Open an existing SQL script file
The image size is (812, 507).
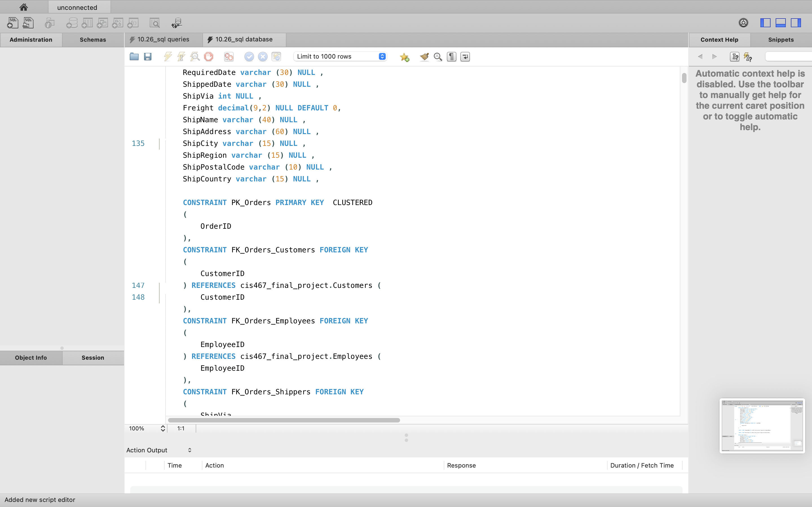click(134, 56)
